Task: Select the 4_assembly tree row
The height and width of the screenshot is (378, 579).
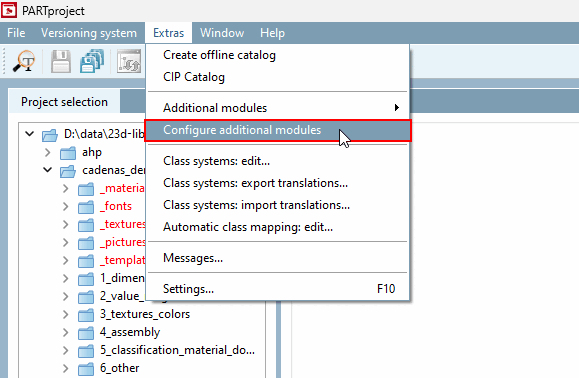Action: click(130, 332)
